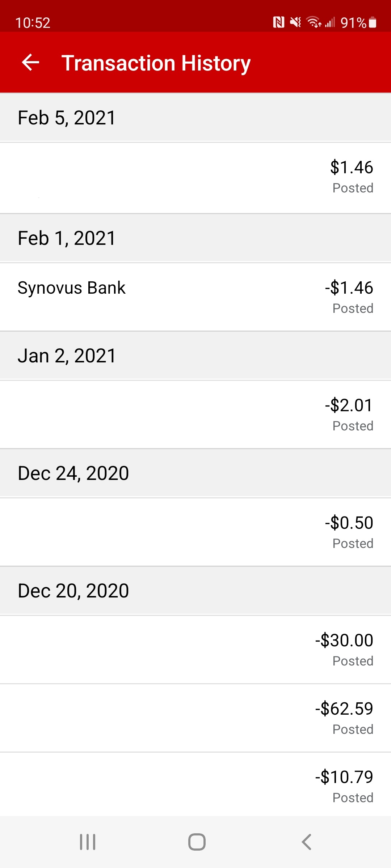Tap the Wi-Fi status icon
The width and height of the screenshot is (391, 868).
(314, 22)
